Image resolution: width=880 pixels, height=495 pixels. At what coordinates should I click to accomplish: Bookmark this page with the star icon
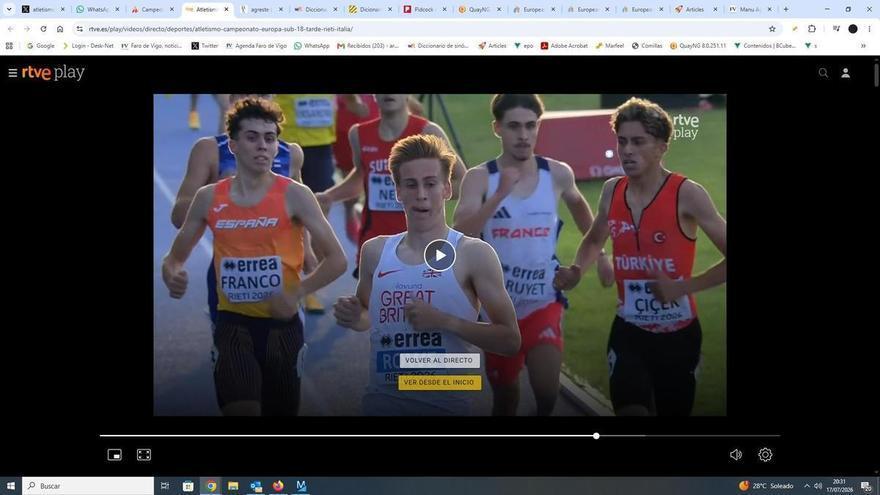click(x=772, y=29)
